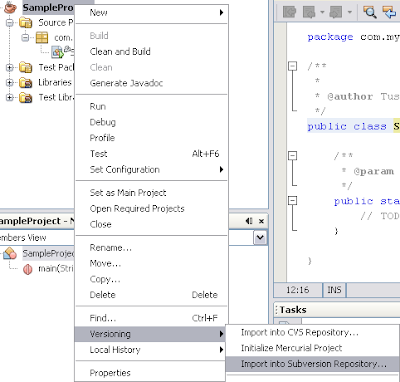Screen dimensions: 400x382
Task: Click the package keyword in editor
Action: click(x=330, y=37)
